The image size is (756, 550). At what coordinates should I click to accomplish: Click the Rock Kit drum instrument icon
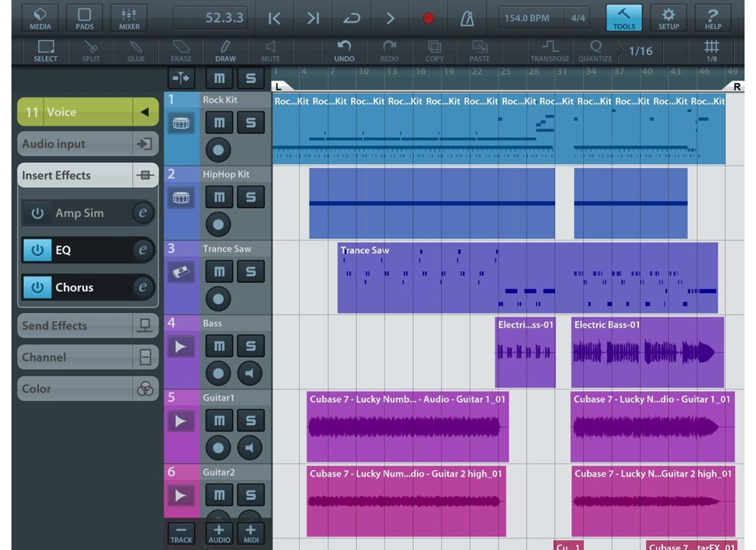tap(181, 123)
